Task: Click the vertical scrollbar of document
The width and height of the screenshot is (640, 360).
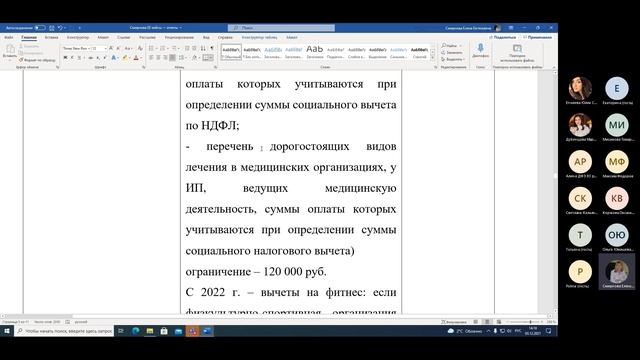Action: click(x=555, y=192)
